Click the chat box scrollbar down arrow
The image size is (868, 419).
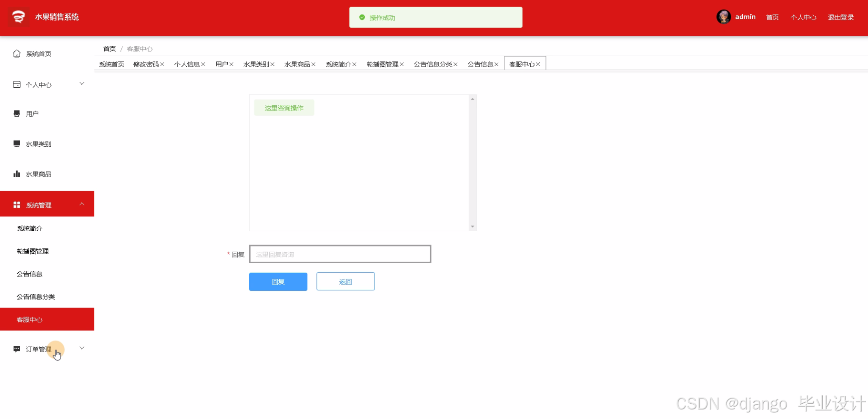473,227
